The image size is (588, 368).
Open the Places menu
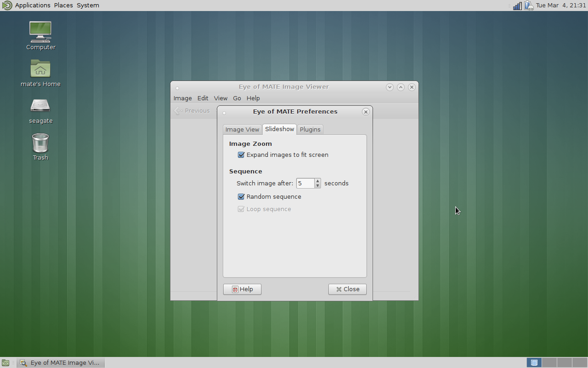point(63,6)
